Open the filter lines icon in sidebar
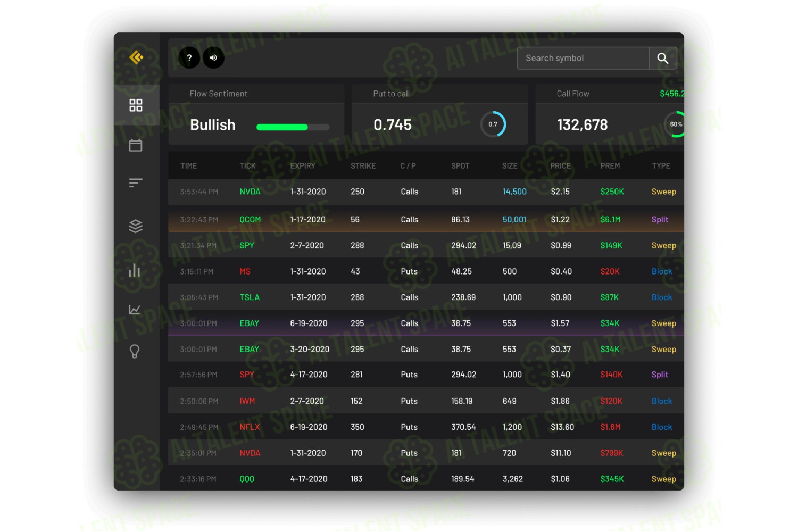 [136, 183]
